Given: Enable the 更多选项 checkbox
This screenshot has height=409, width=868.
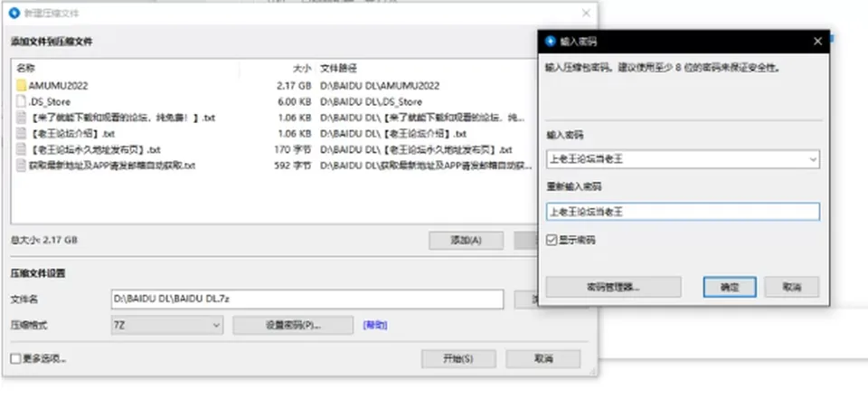Looking at the screenshot, I should point(15,358).
